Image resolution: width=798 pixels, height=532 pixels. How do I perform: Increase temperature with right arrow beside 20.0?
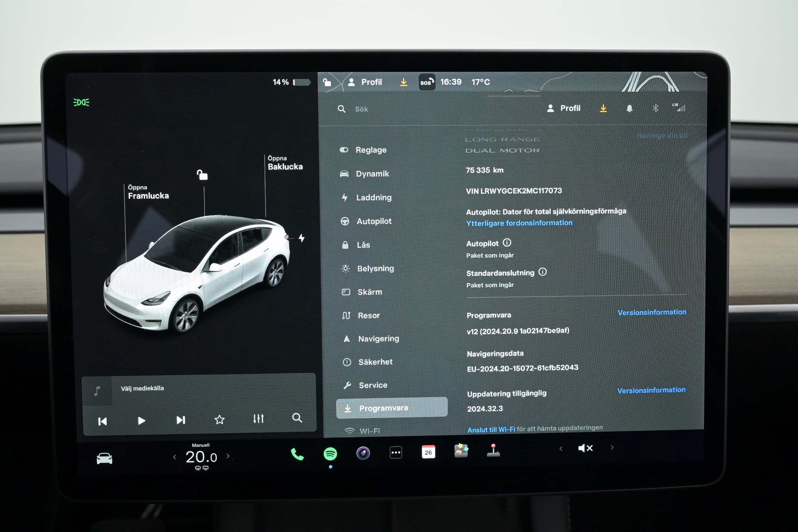[x=228, y=456]
